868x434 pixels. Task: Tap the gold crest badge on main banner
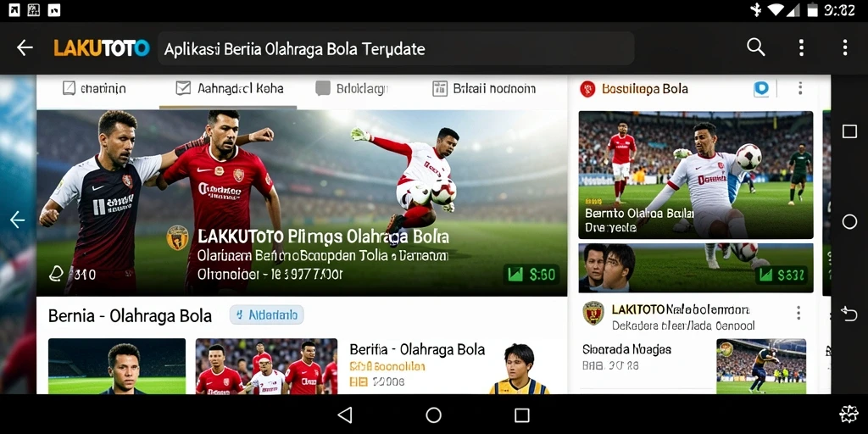pos(178,237)
